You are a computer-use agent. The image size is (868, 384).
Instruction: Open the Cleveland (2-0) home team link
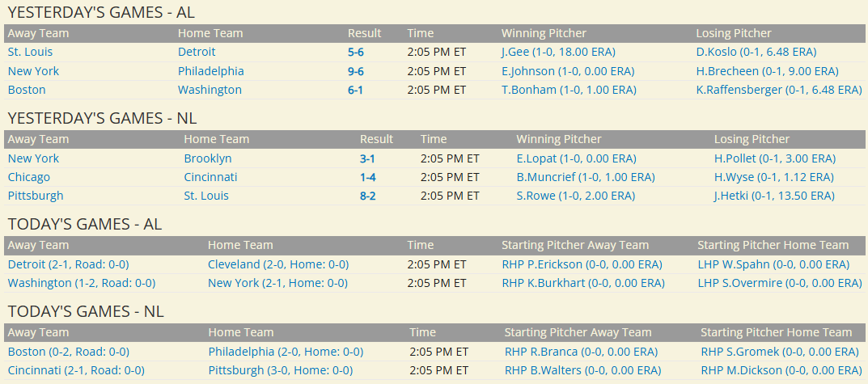pyautogui.click(x=278, y=264)
